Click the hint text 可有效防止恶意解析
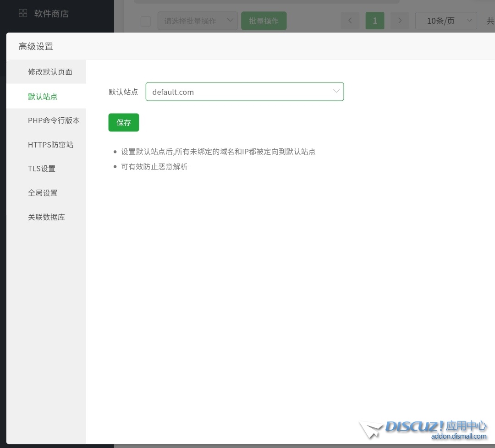The width and height of the screenshot is (495, 448). [x=154, y=167]
